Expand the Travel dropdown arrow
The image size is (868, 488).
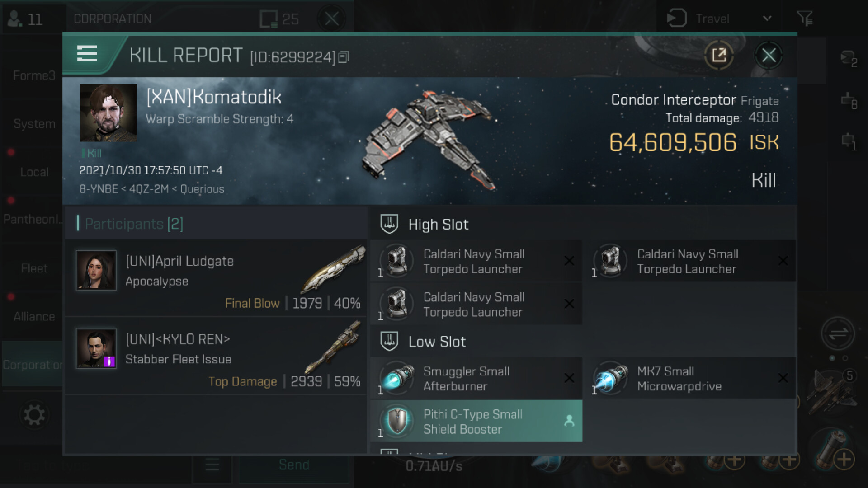767,19
